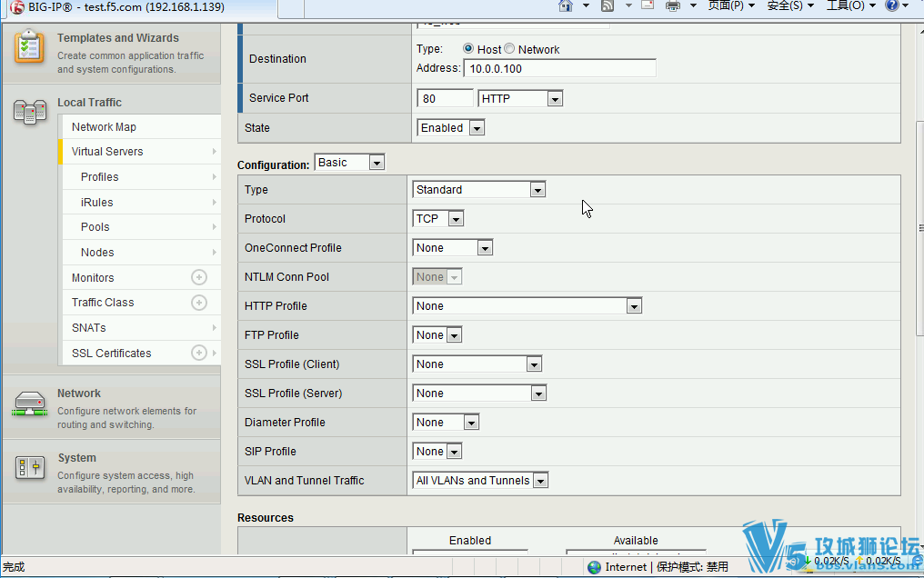Select Host destination type
Image resolution: width=924 pixels, height=578 pixels.
[467, 48]
